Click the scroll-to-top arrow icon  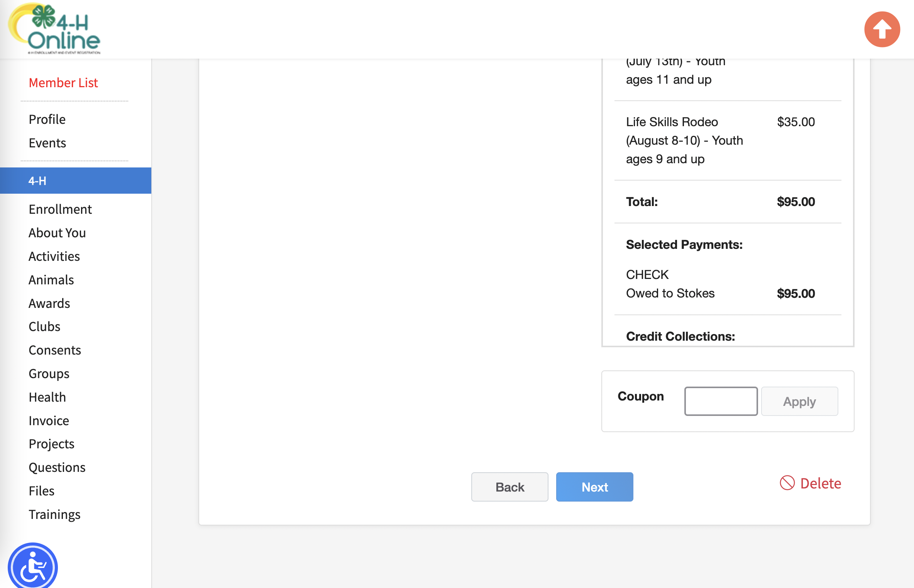tap(882, 29)
